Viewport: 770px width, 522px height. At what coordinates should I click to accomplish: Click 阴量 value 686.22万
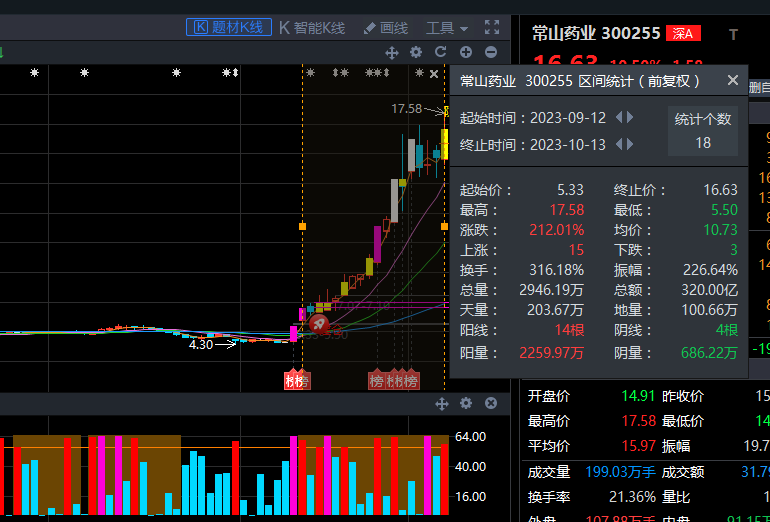(710, 353)
